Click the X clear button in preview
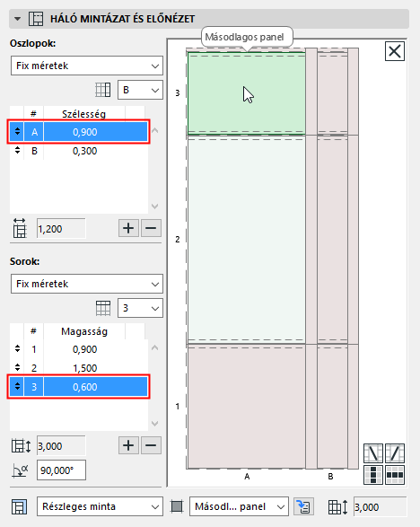The width and height of the screenshot is (420, 527). 395,51
